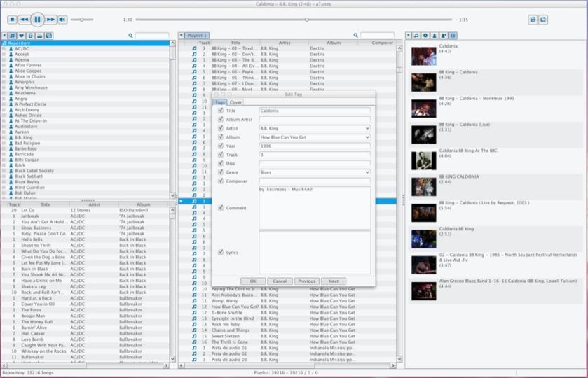This screenshot has width=588, height=378.
Task: Toggle the Year checkbox
Action: [x=221, y=146]
